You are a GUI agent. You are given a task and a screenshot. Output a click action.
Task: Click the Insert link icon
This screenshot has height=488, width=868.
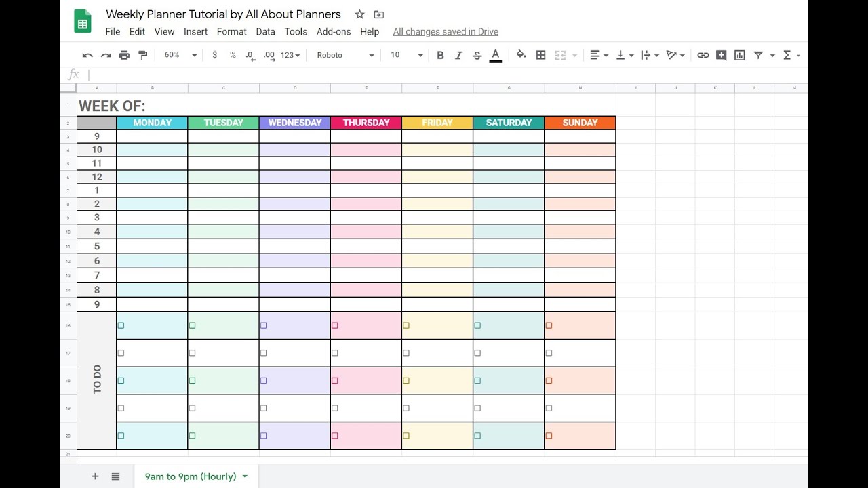click(703, 55)
